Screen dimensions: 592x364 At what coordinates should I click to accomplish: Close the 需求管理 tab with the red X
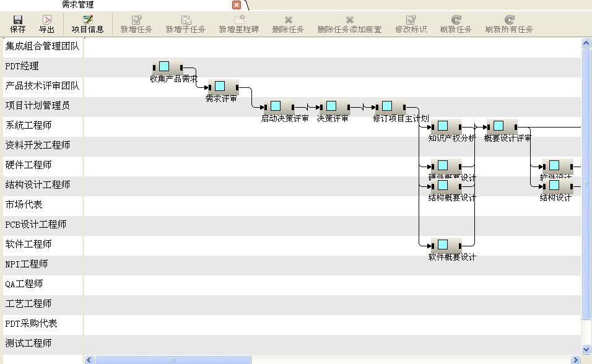(x=237, y=5)
